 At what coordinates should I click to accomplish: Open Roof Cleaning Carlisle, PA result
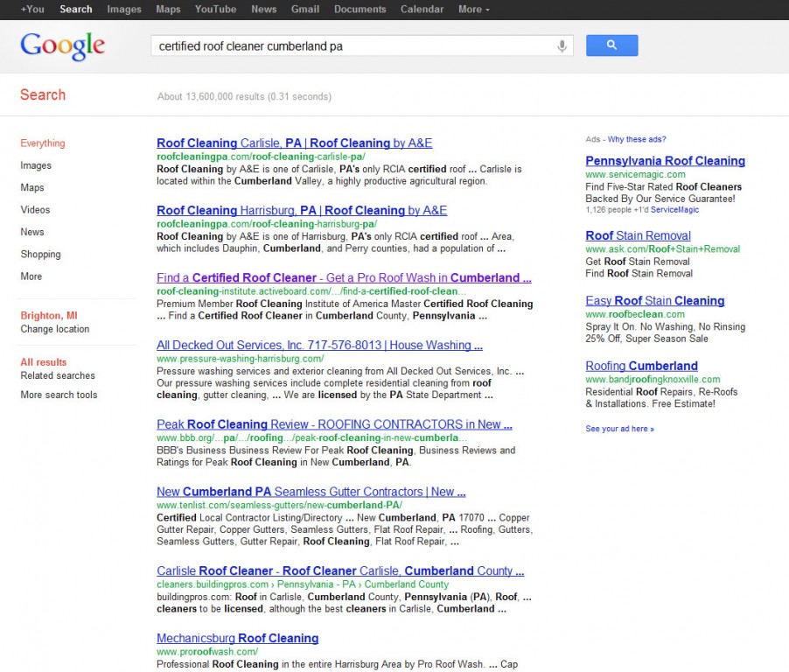point(294,143)
